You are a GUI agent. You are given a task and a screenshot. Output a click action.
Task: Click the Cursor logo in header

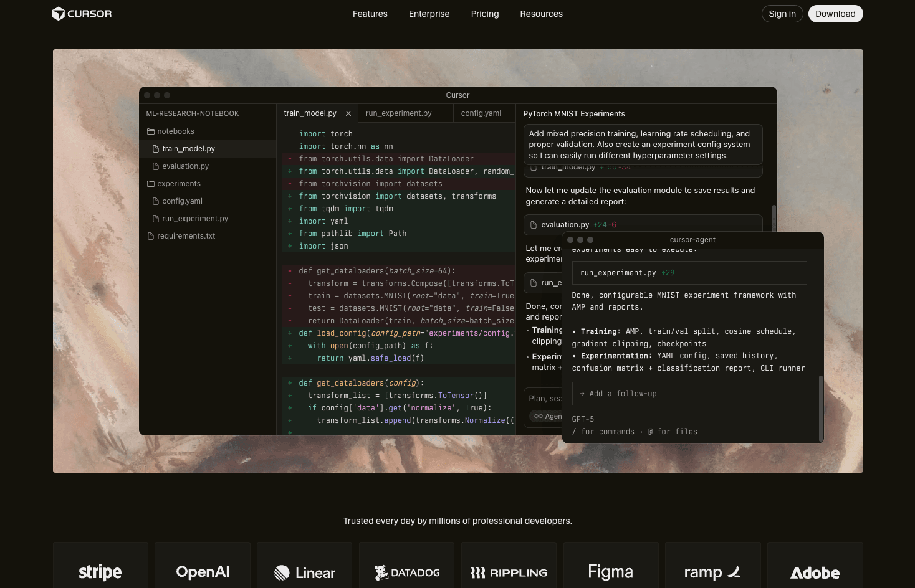[x=82, y=14]
